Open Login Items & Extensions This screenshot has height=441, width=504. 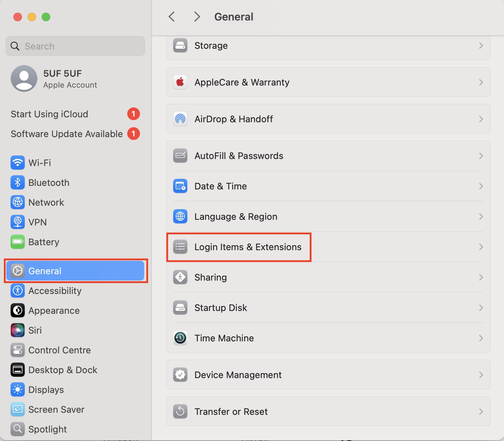(247, 247)
